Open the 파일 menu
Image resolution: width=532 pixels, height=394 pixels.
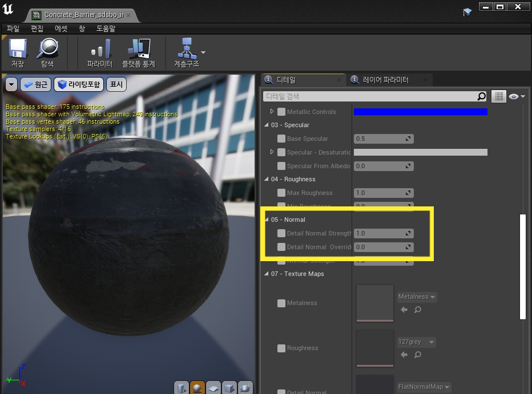(x=13, y=29)
